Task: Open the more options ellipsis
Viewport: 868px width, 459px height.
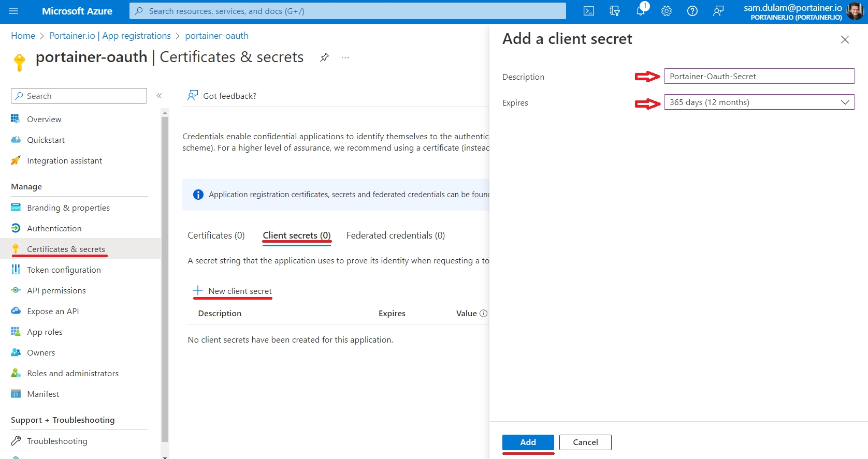Action: pos(345,57)
